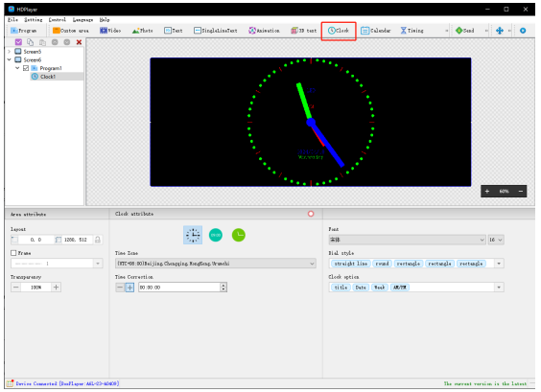
Task: Select the analog dial clock style icon
Action: tap(193, 235)
